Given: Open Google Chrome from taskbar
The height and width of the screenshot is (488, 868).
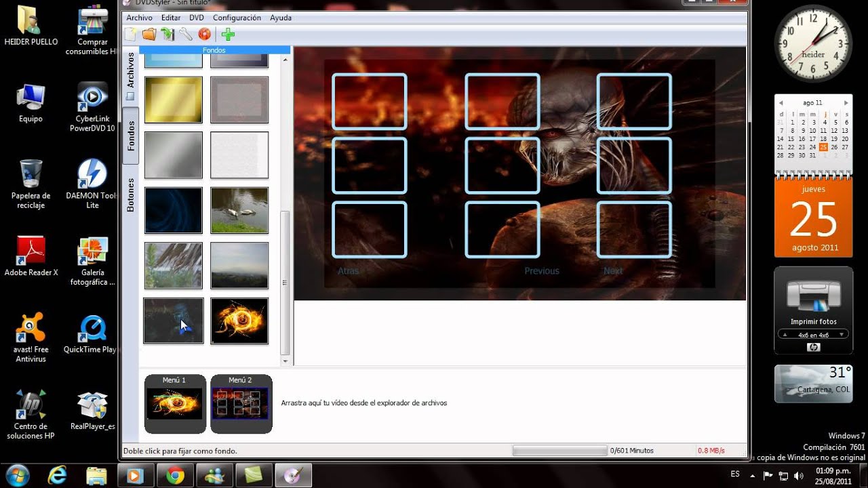Looking at the screenshot, I should (x=175, y=476).
